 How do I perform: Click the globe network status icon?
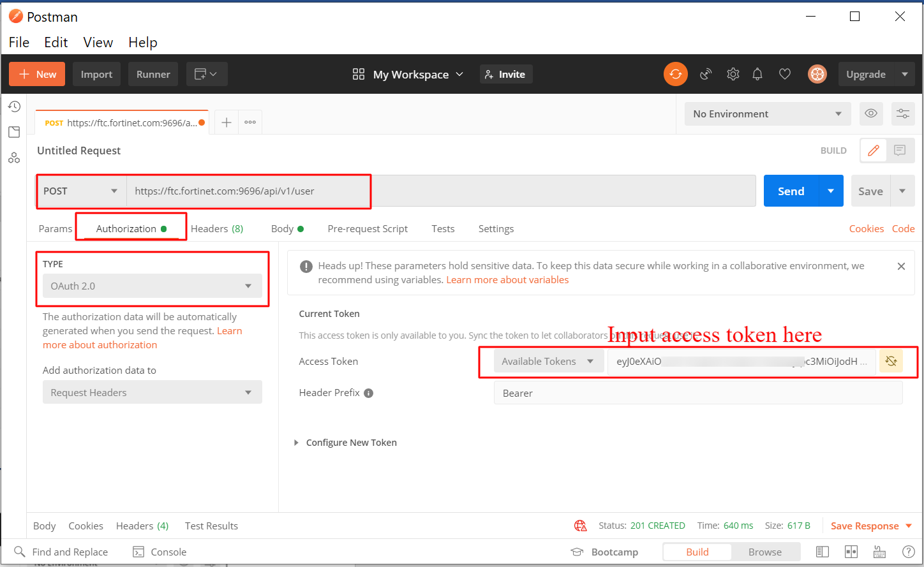580,526
